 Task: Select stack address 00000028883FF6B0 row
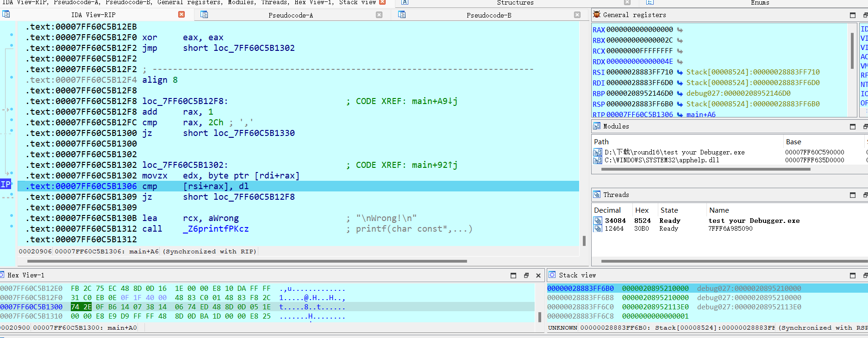coord(706,288)
